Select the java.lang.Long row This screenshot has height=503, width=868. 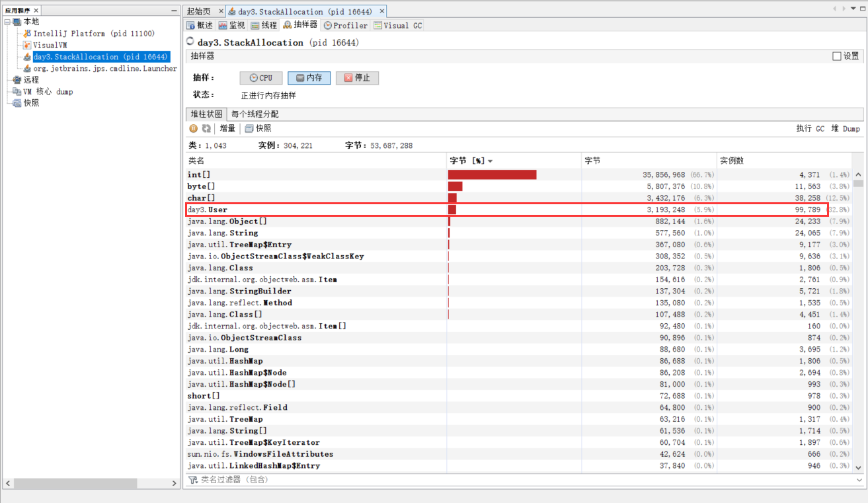[518, 349]
